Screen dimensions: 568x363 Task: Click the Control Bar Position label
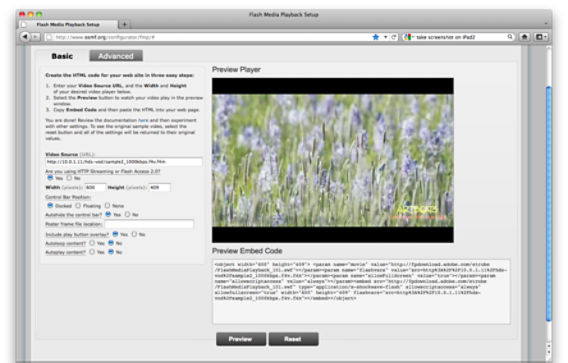[68, 197]
